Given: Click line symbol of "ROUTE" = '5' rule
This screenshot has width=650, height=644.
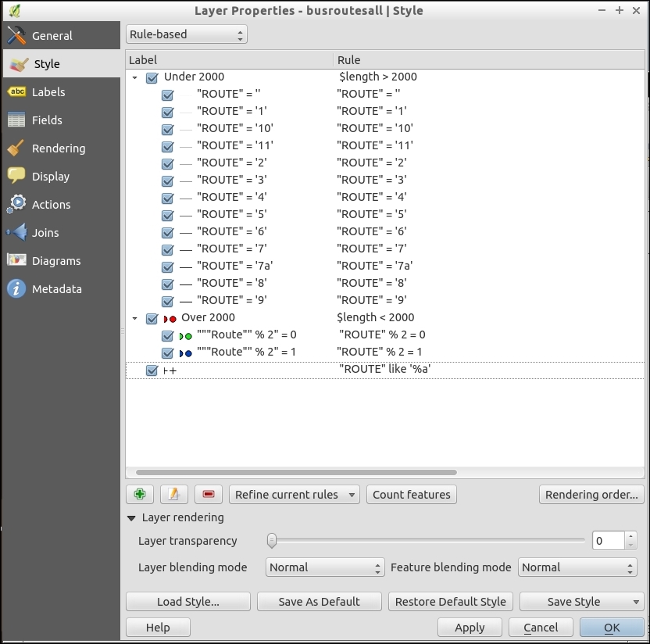Looking at the screenshot, I should coord(186,216).
